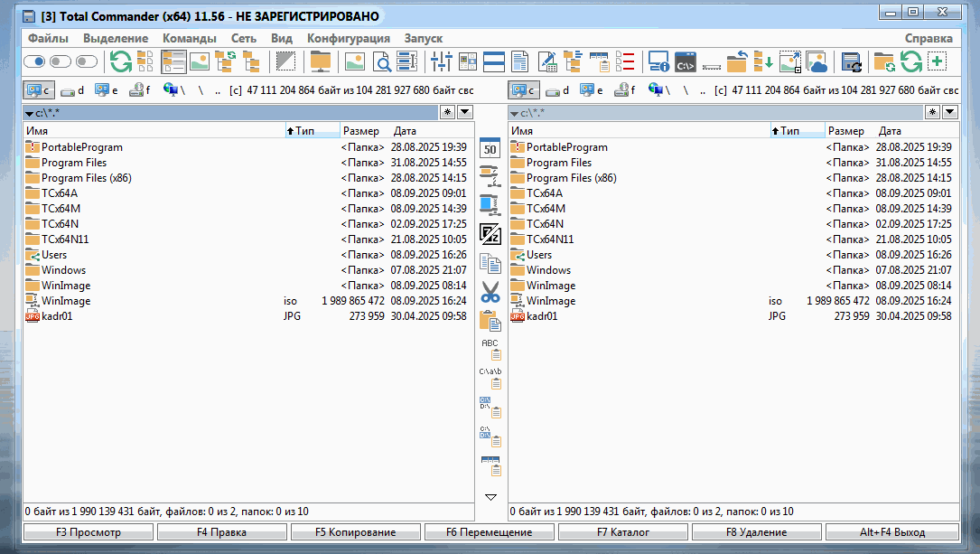980x554 pixels.
Task: Click the F4 Правка button
Action: 222,532
